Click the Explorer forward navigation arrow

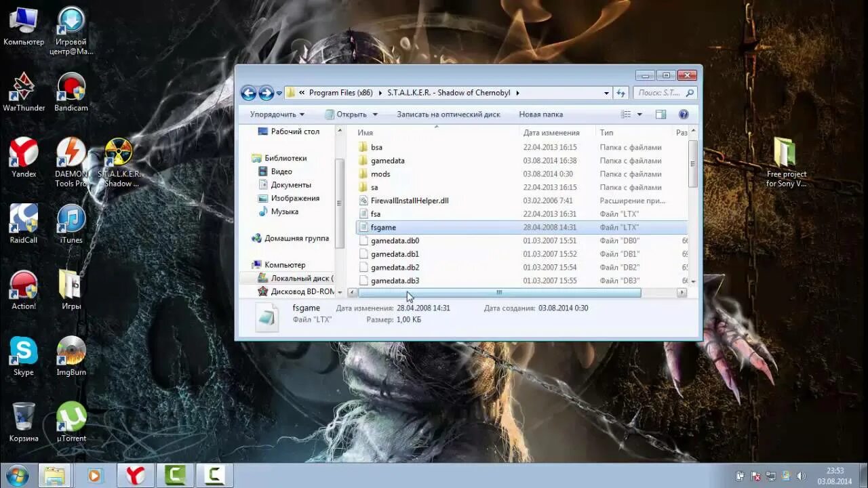267,93
